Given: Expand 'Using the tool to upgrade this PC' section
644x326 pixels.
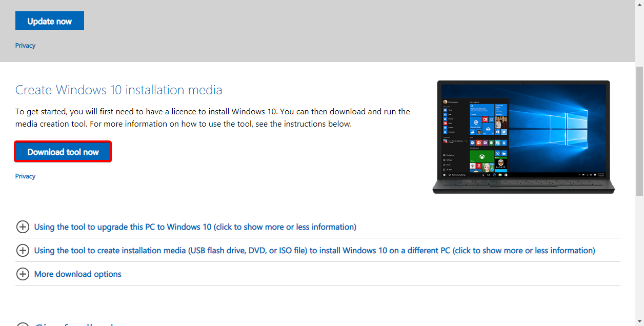Looking at the screenshot, I should coord(195,227).
